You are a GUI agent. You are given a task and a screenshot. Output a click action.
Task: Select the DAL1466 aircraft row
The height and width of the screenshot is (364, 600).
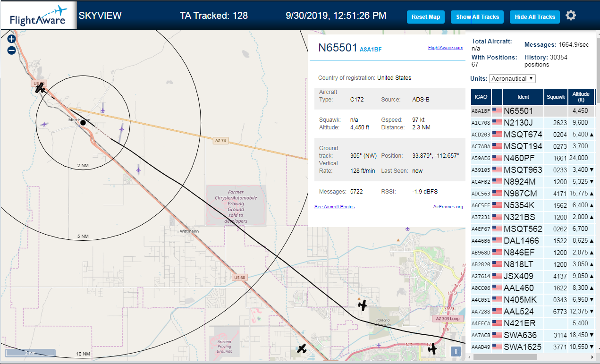(x=533, y=241)
